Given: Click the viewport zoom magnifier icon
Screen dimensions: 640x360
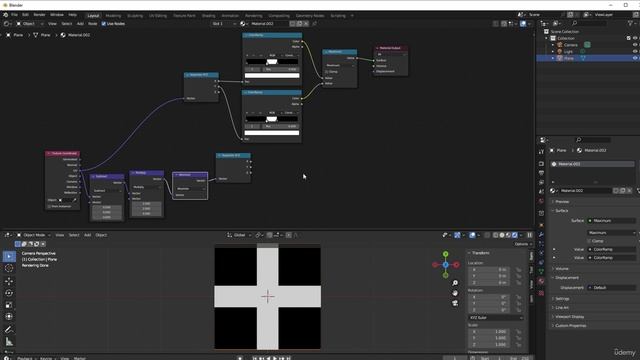Looking at the screenshot, I should [x=455, y=283].
